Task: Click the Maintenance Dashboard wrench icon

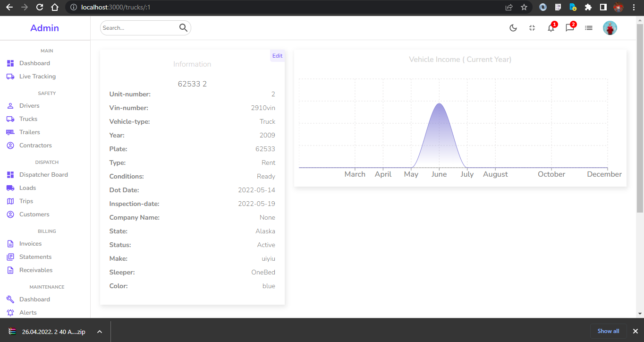Action: (10, 299)
